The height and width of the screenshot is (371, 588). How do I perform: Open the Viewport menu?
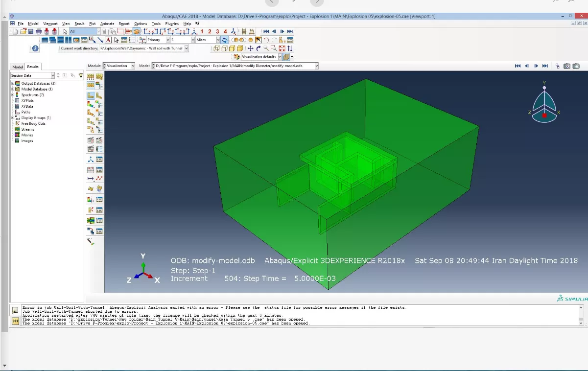(x=50, y=23)
